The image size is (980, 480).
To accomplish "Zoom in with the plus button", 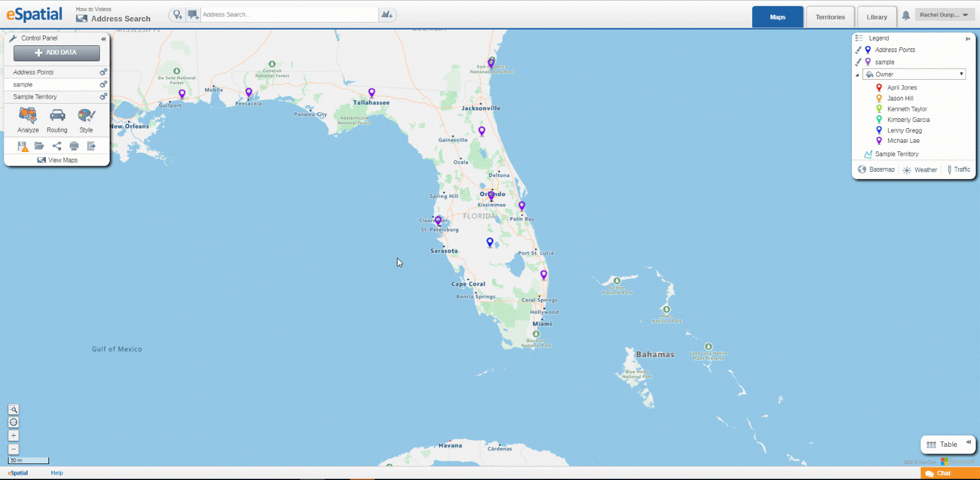I will pyautogui.click(x=13, y=436).
